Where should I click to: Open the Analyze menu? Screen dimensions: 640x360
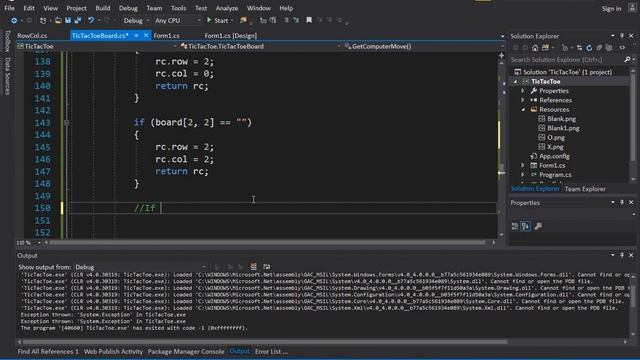click(x=227, y=8)
